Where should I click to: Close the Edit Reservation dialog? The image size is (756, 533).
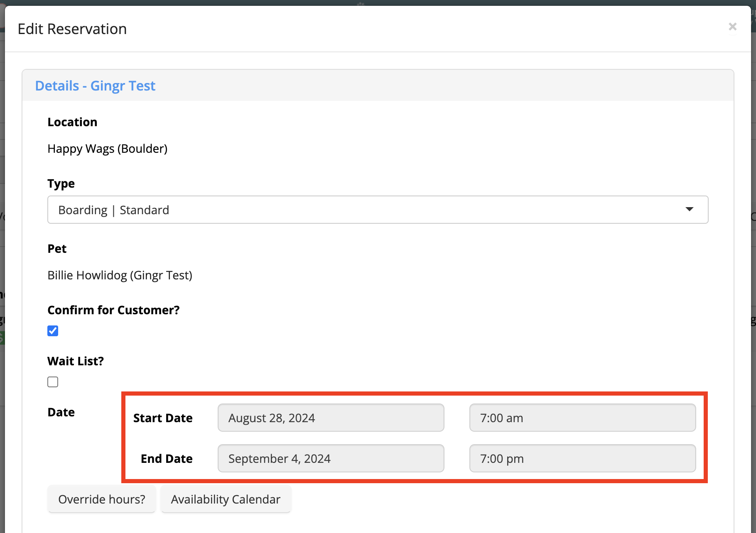tap(732, 27)
